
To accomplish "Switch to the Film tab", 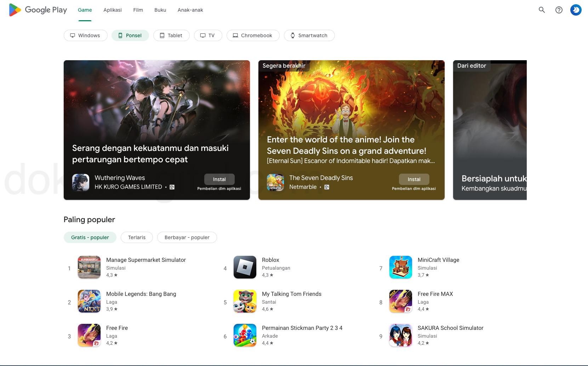I will click(x=138, y=10).
